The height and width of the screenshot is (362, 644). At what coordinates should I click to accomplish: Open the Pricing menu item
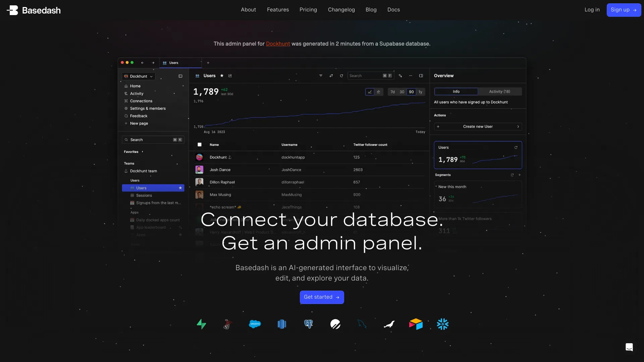[308, 10]
